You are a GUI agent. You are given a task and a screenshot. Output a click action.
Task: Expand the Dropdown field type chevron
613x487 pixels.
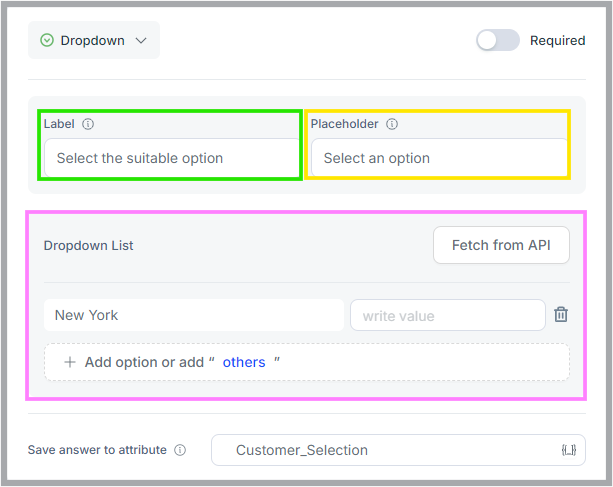coord(141,40)
